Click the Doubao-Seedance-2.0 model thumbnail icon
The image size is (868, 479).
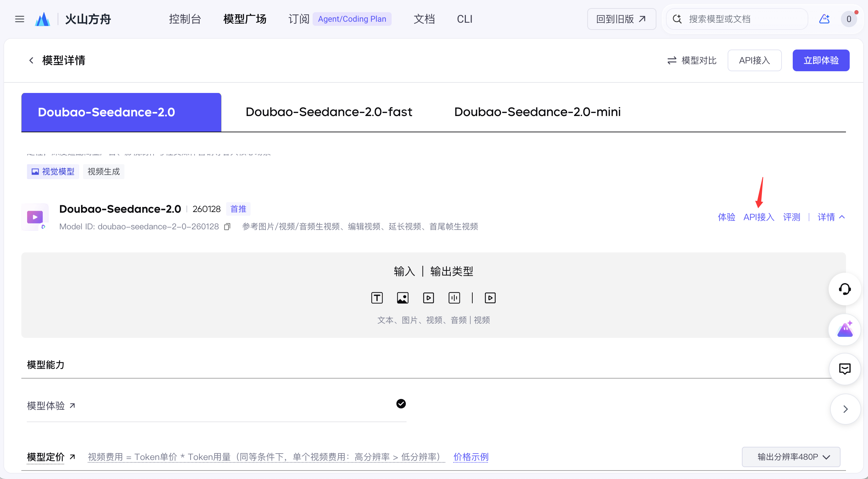point(35,217)
